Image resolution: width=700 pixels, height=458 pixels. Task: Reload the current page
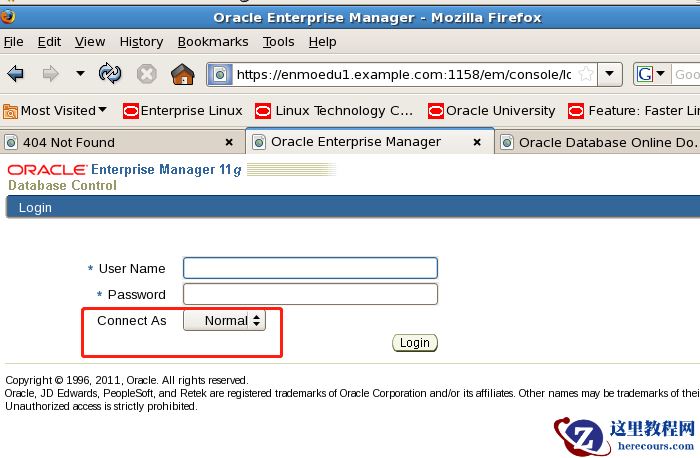tap(110, 74)
